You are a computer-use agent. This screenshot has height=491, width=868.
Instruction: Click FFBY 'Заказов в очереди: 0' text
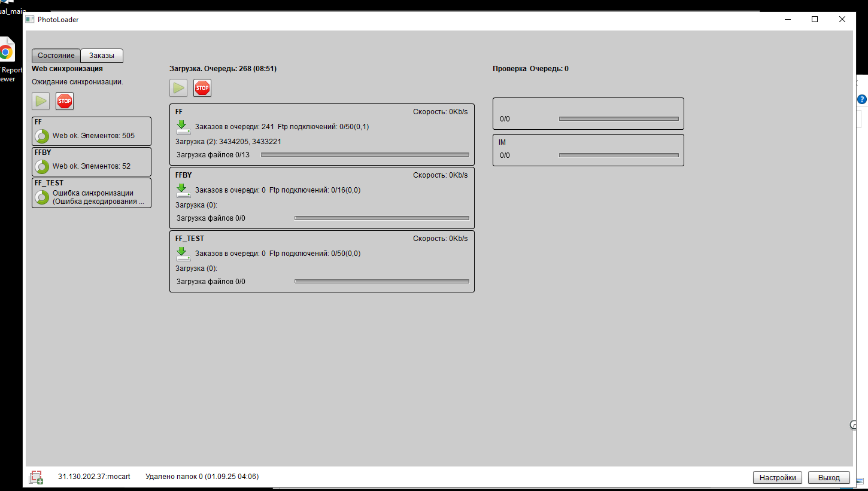click(230, 190)
